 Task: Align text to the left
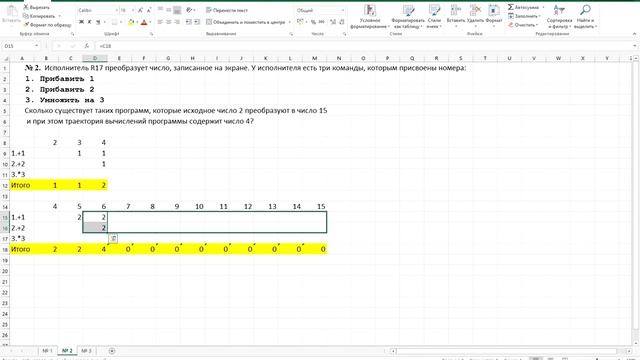[x=160, y=22]
